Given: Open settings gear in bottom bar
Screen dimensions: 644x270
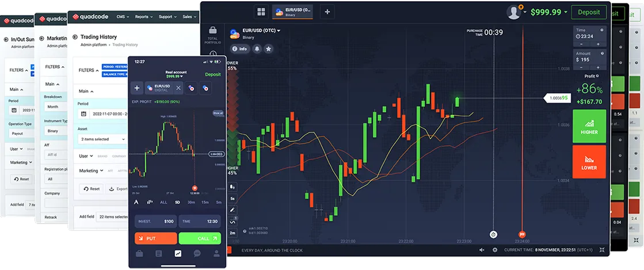Looking at the screenshot, I should pos(495,249).
